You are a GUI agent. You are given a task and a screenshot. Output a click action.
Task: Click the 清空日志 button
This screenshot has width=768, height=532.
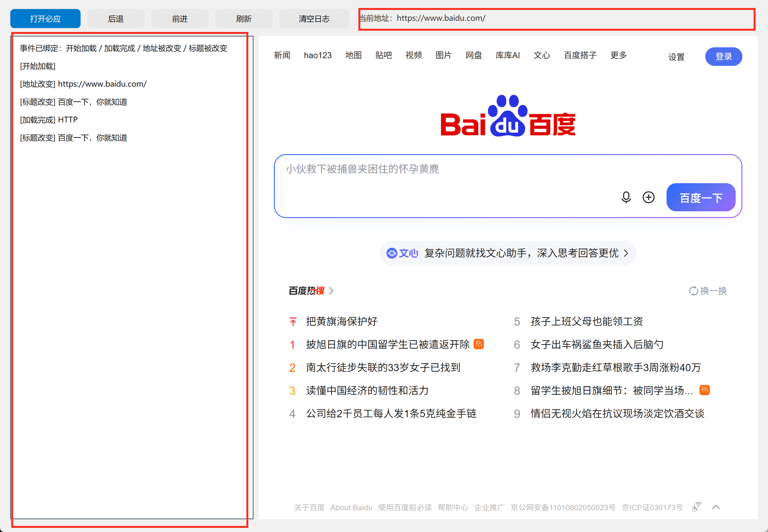314,19
